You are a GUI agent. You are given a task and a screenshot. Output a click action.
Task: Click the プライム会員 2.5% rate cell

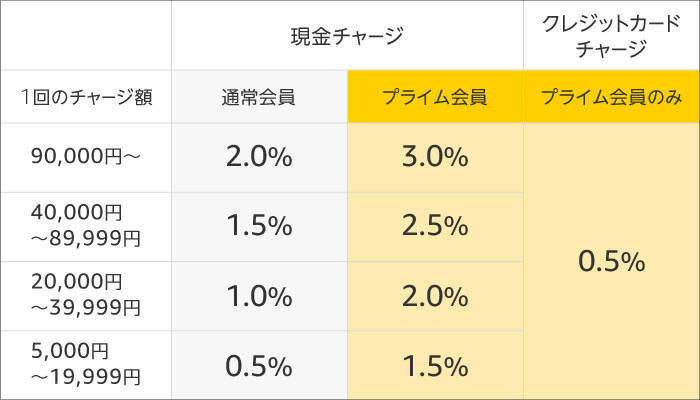pyautogui.click(x=435, y=226)
